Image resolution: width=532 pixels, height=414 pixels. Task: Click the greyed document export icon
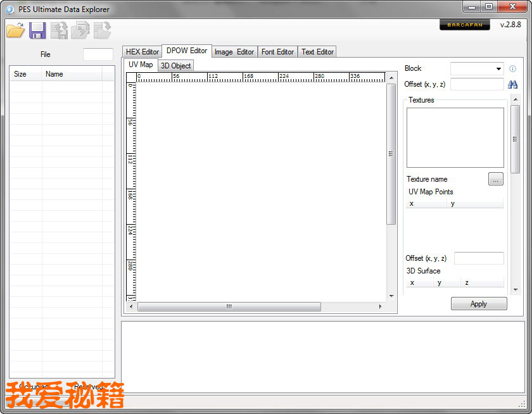coord(80,30)
